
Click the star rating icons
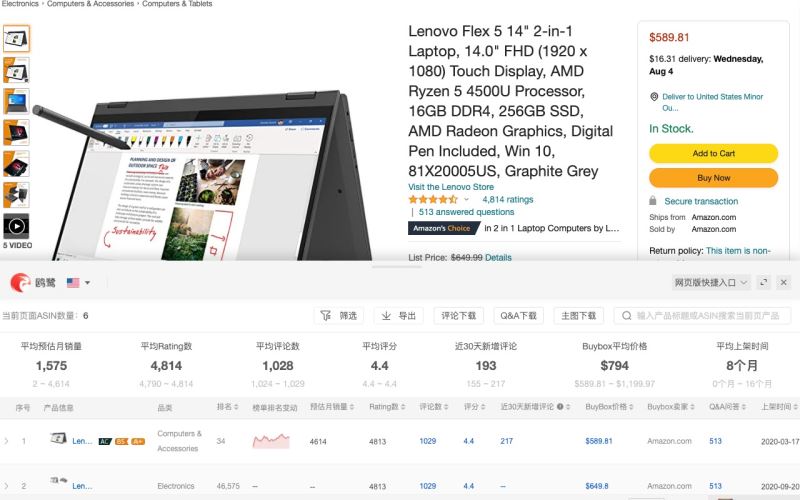(x=433, y=199)
